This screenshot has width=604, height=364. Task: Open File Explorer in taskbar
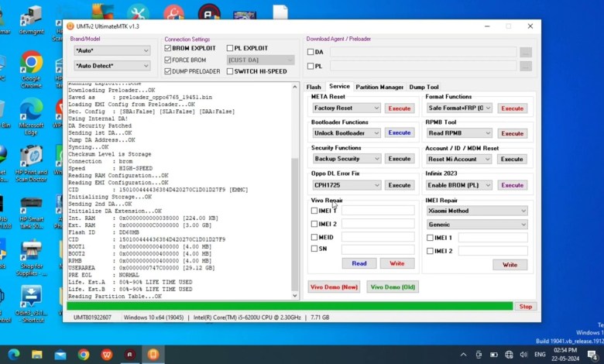click(x=37, y=355)
